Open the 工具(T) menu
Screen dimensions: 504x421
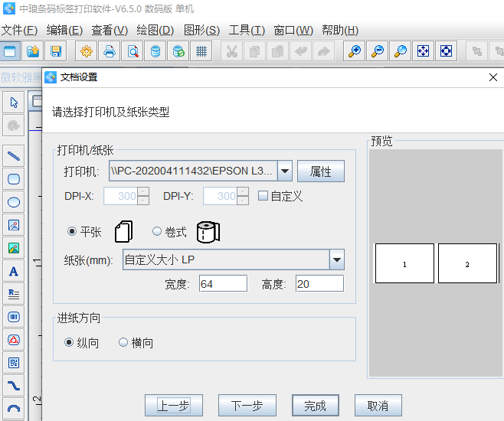click(x=247, y=31)
